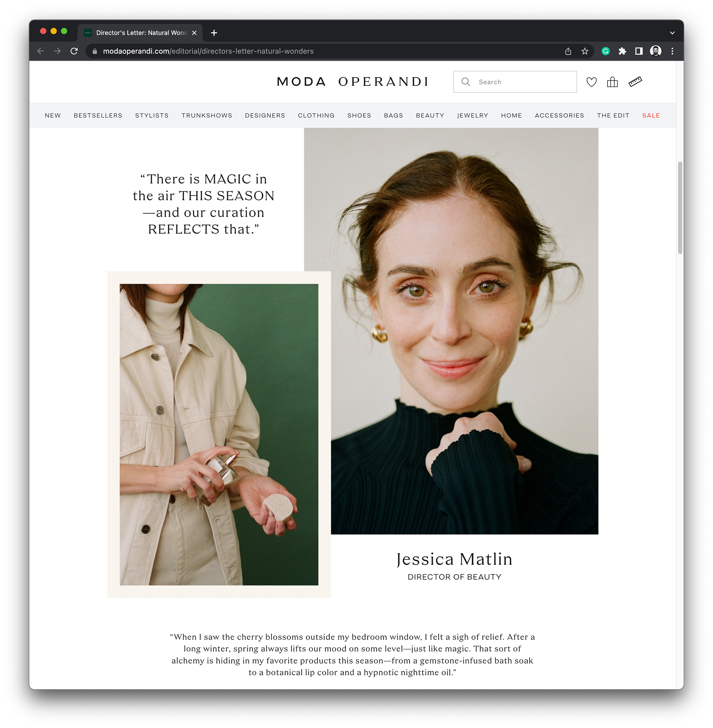Open the BEAUTY menu
This screenshot has height=728, width=713.
[430, 116]
